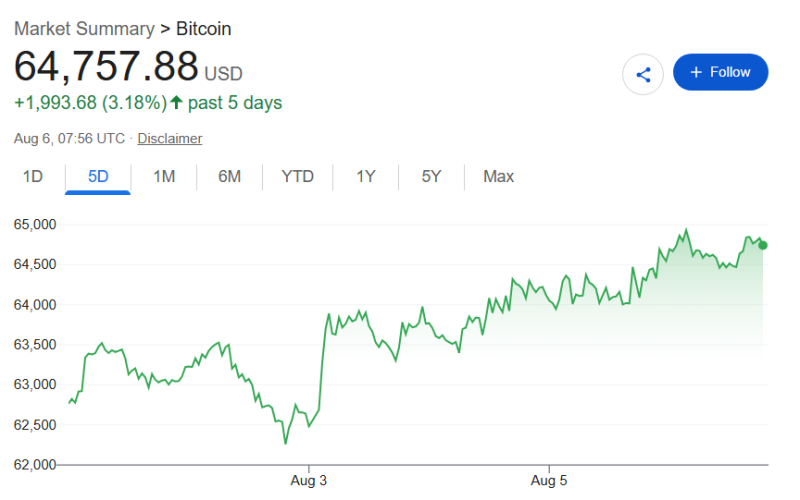Click the 65,000 y-axis label

tap(35, 224)
